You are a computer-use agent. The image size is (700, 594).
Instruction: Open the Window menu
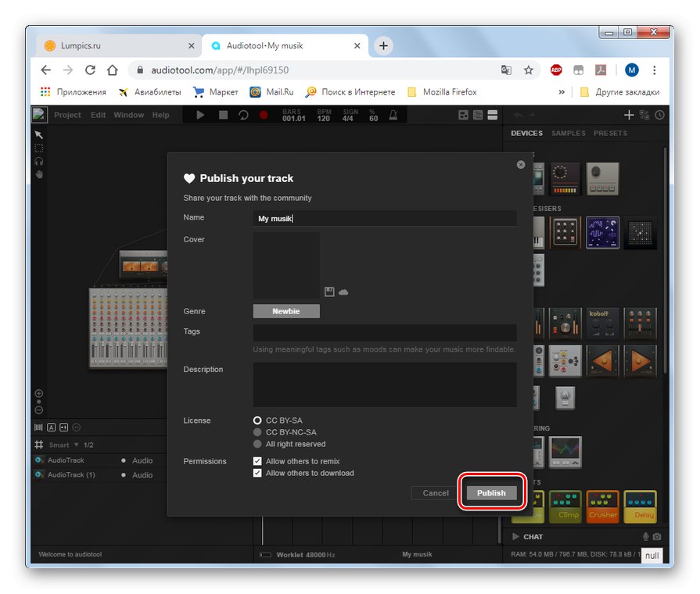128,115
